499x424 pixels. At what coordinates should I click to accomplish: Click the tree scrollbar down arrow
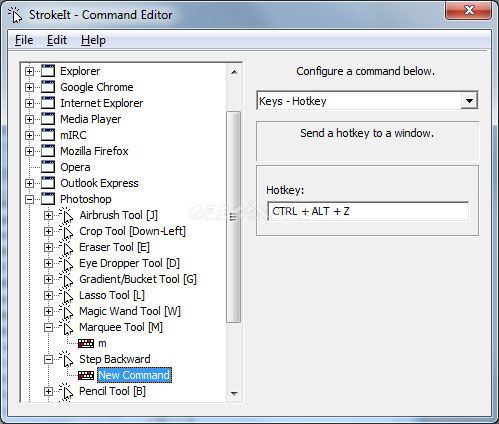[234, 394]
